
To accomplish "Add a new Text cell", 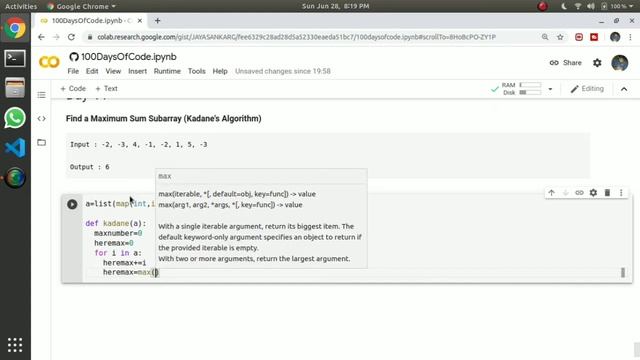I will [107, 89].
